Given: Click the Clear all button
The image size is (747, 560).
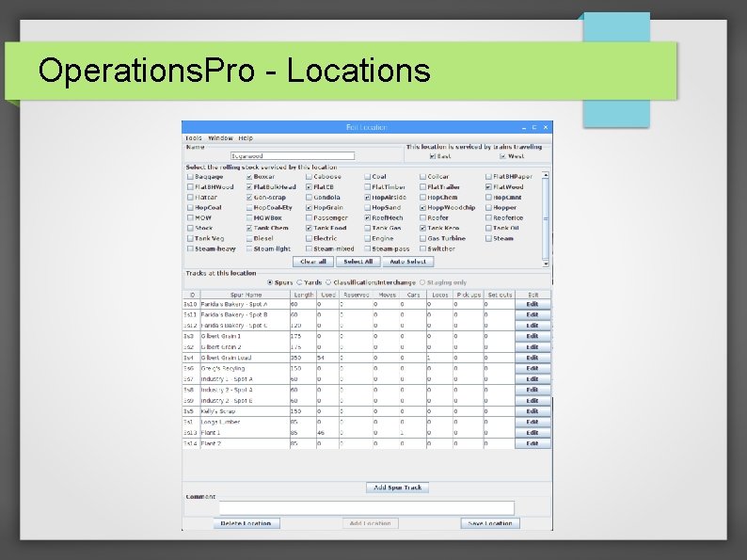Looking at the screenshot, I should pos(313,262).
